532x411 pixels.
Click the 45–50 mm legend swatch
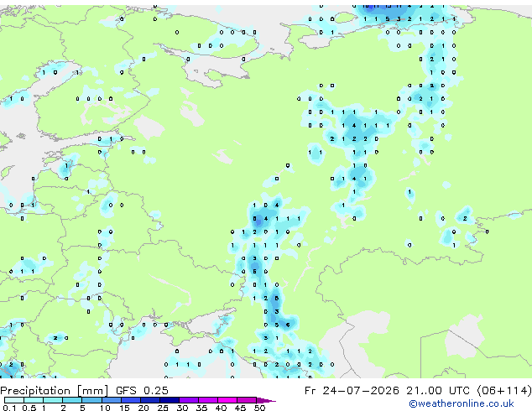tap(247, 400)
